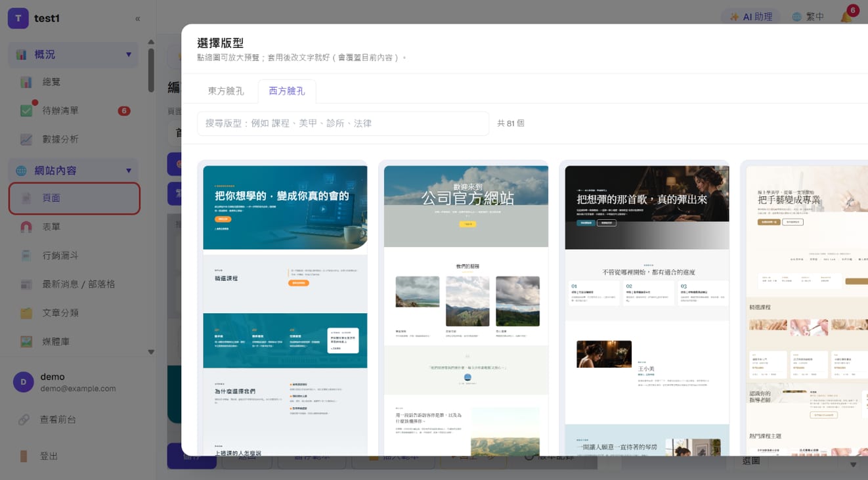Click the test1 workspace name
Screen dimensions: 868x480
coord(47,18)
